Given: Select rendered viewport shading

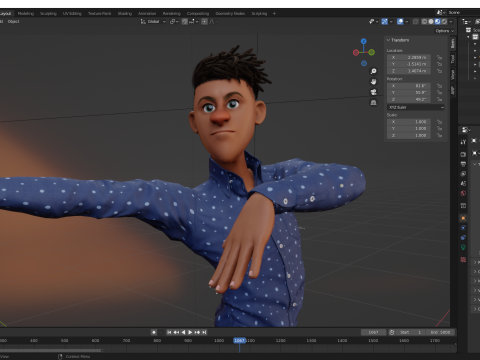Looking at the screenshot, I should (444, 22).
